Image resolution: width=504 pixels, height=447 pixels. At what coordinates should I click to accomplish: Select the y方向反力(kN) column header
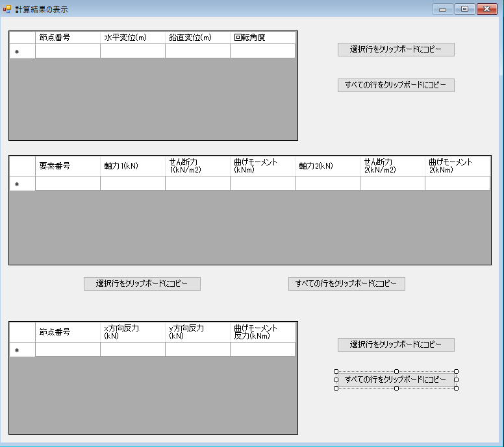pos(197,332)
